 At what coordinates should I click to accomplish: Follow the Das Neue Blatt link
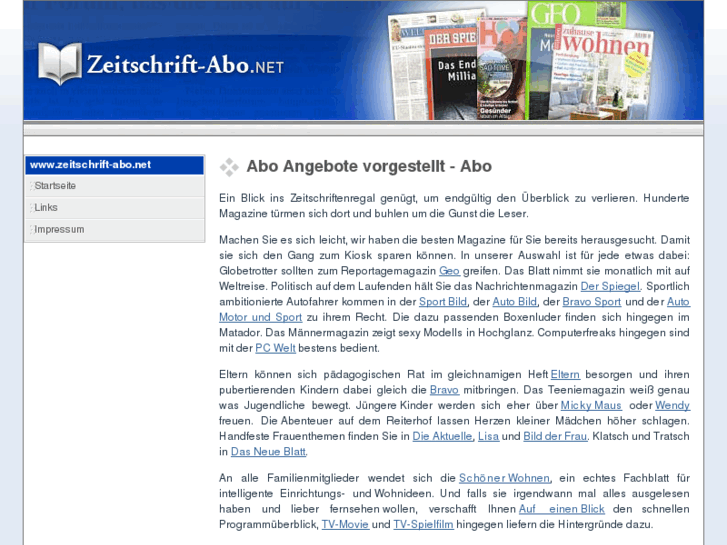tap(268, 452)
